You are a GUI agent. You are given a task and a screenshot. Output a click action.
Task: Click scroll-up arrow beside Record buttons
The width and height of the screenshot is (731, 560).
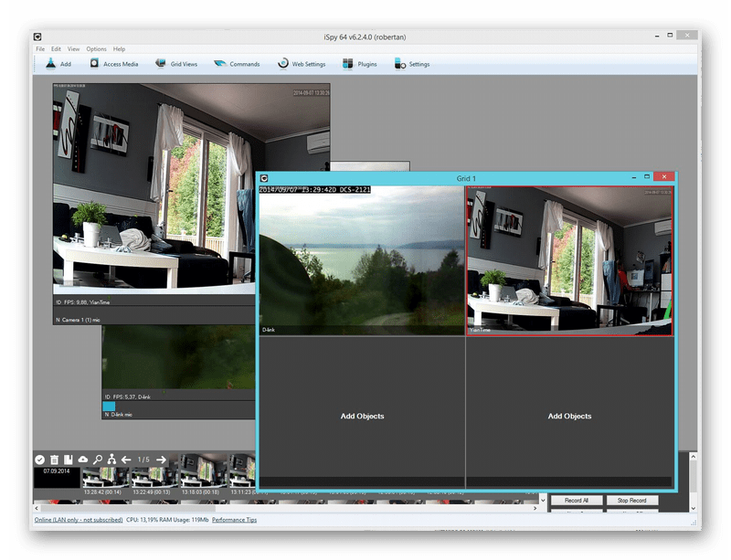click(693, 457)
